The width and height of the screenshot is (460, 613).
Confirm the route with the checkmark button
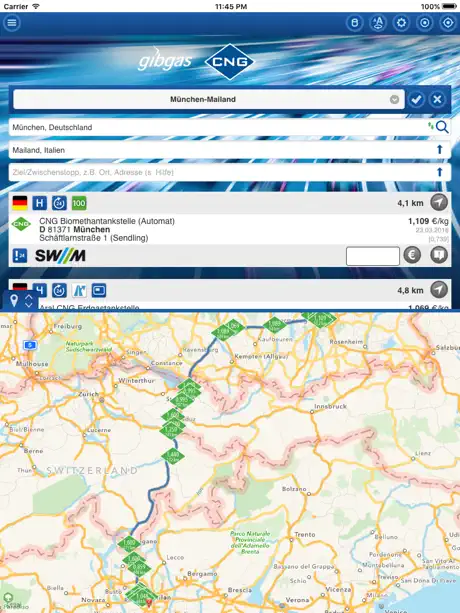tap(416, 99)
